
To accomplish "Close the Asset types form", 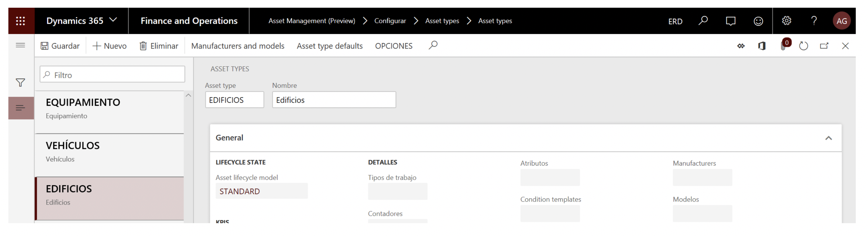I will (845, 46).
